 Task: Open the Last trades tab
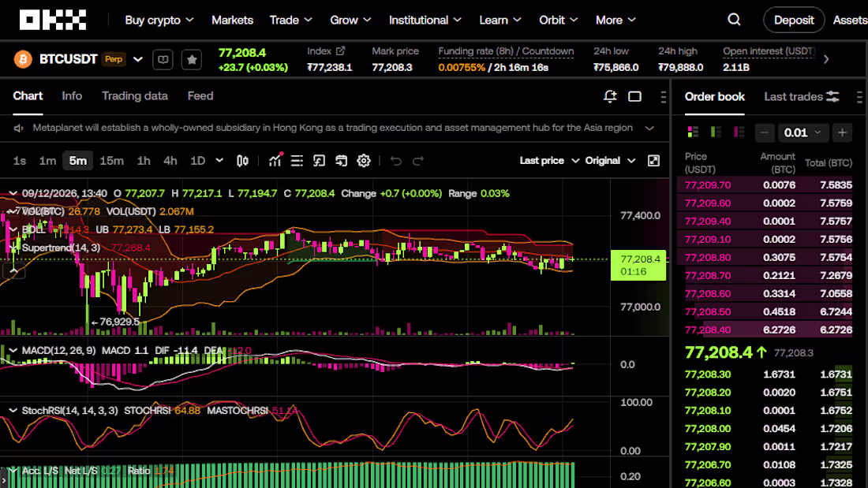point(793,97)
